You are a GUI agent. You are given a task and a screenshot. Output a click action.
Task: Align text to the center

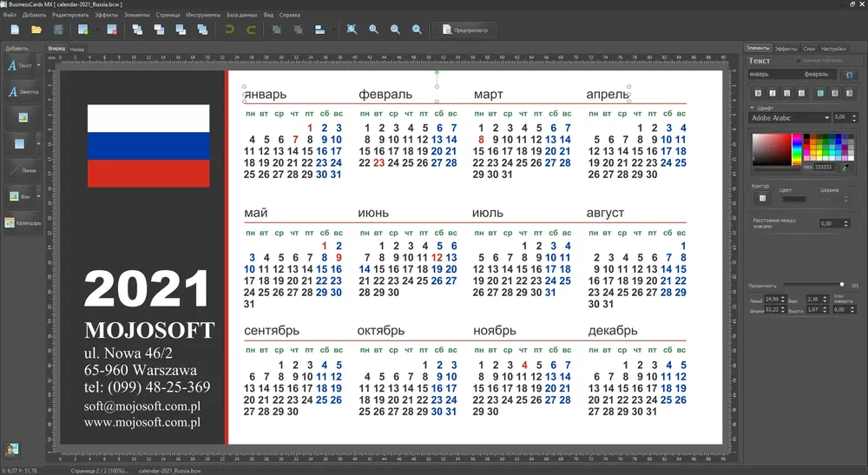(835, 93)
